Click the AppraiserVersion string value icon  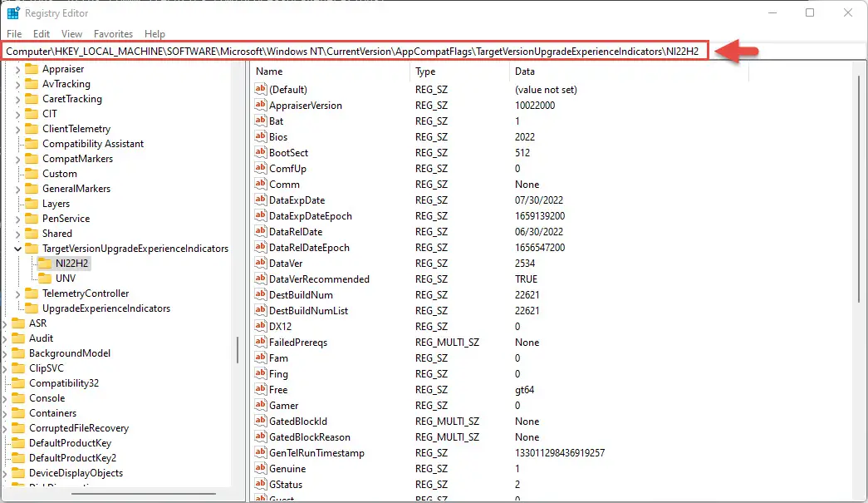261,105
